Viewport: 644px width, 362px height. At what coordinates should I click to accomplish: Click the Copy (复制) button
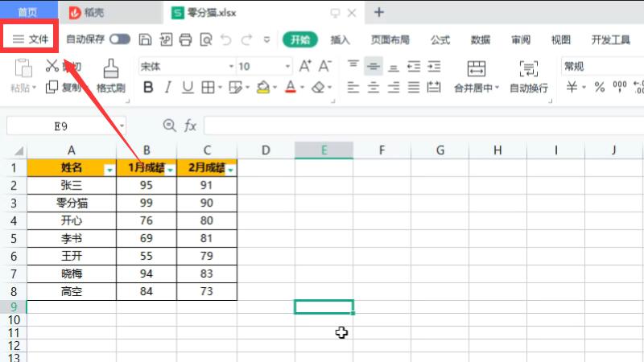coord(64,88)
